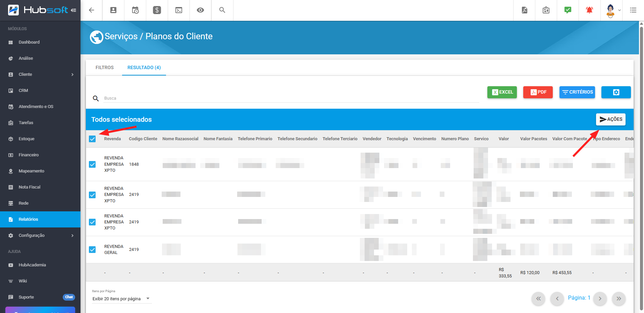This screenshot has height=313, width=644.
Task: Open the terminal console icon
Action: [x=179, y=10]
